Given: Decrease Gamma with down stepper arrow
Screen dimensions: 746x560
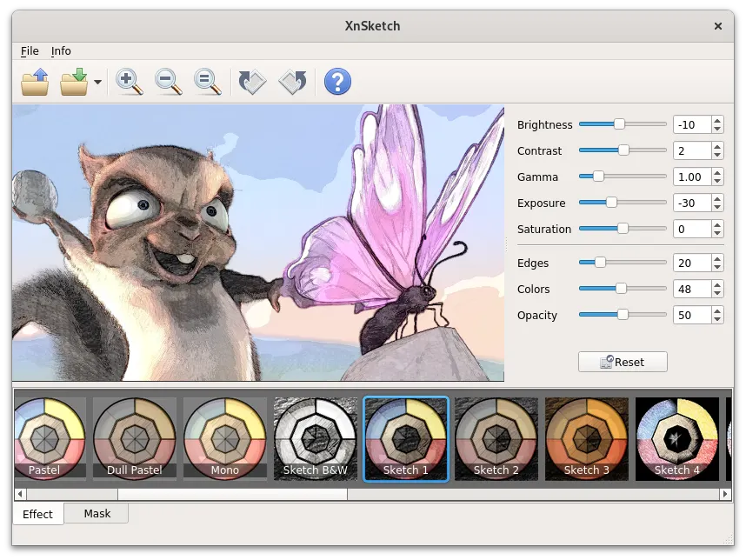Looking at the screenshot, I should [717, 181].
